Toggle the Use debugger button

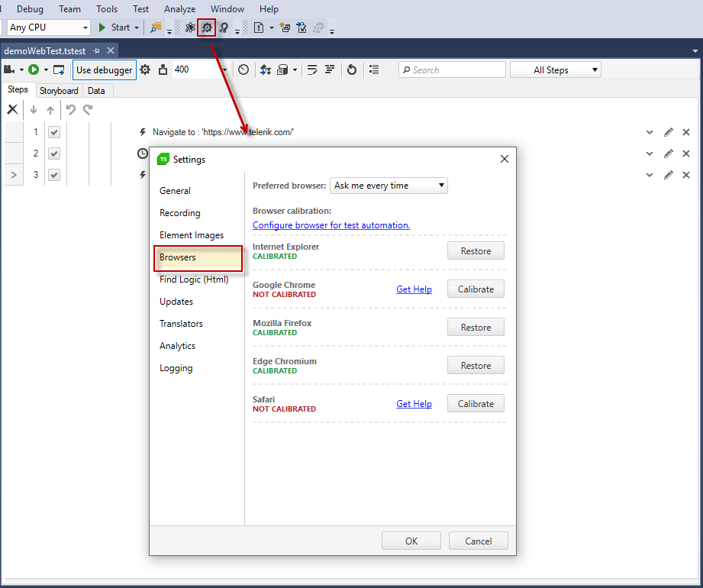tap(105, 70)
